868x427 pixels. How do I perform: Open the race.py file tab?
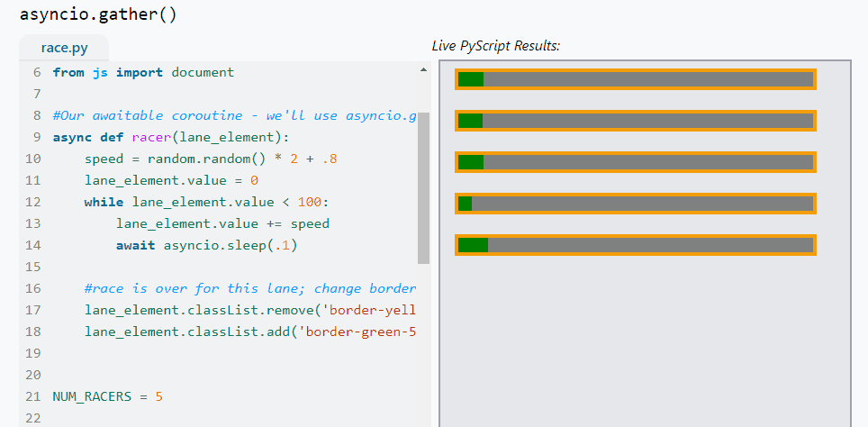point(64,48)
